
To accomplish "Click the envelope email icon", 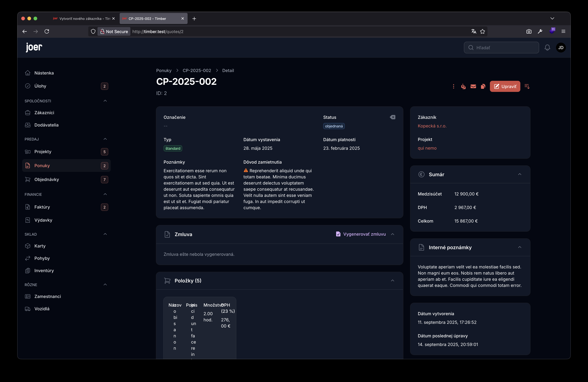I will [473, 86].
